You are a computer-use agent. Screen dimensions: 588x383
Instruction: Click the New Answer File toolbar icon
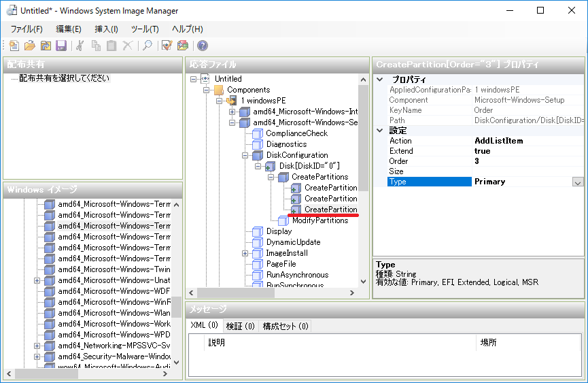pos(14,46)
